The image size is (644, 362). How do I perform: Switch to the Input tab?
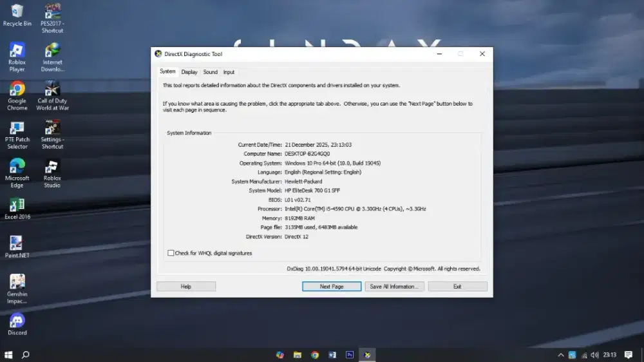[x=229, y=72]
